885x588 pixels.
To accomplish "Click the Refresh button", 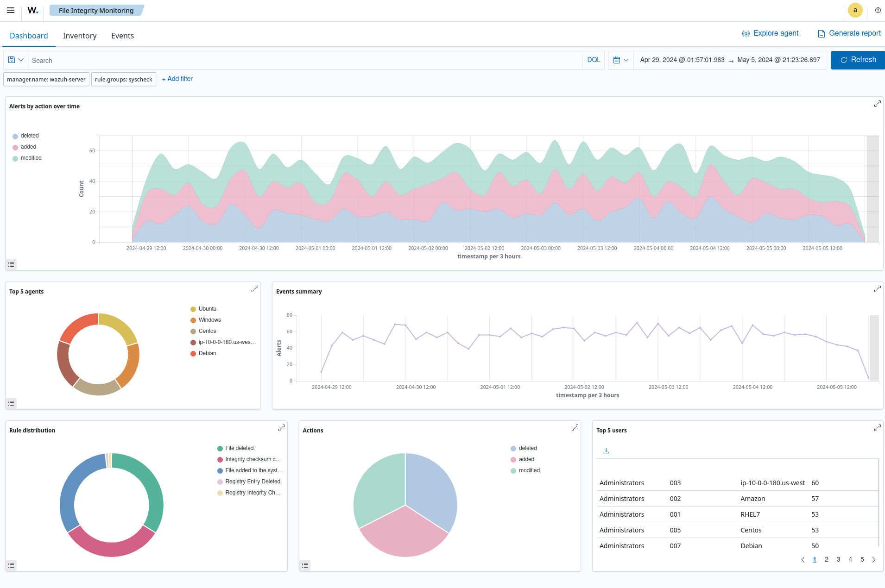I will 858,60.
